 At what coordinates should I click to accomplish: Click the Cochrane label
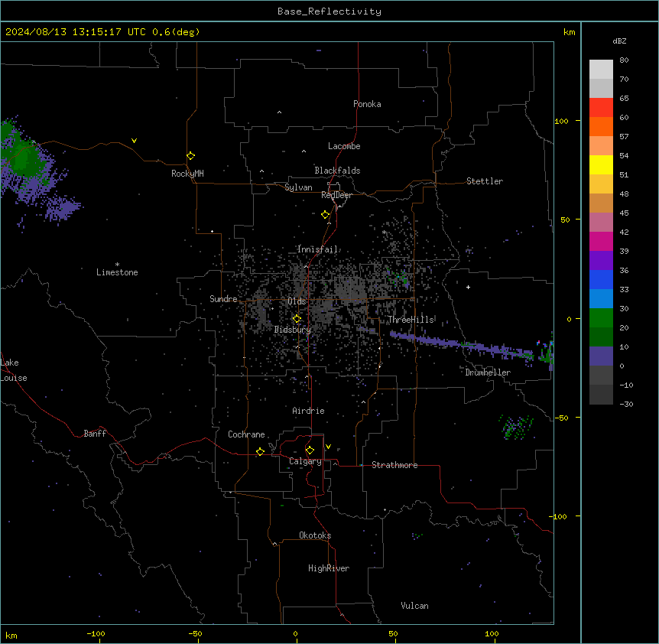pyautogui.click(x=246, y=434)
